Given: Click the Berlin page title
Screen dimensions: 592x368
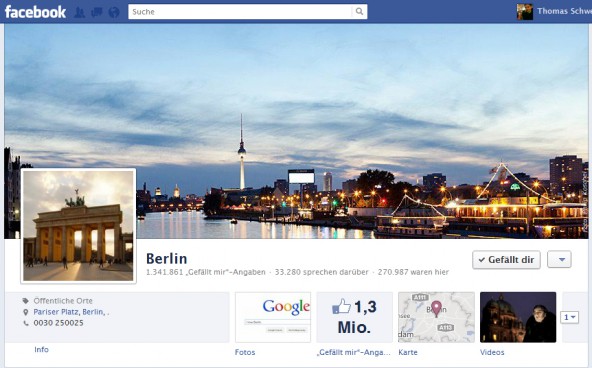Looking at the screenshot, I should coord(166,259).
